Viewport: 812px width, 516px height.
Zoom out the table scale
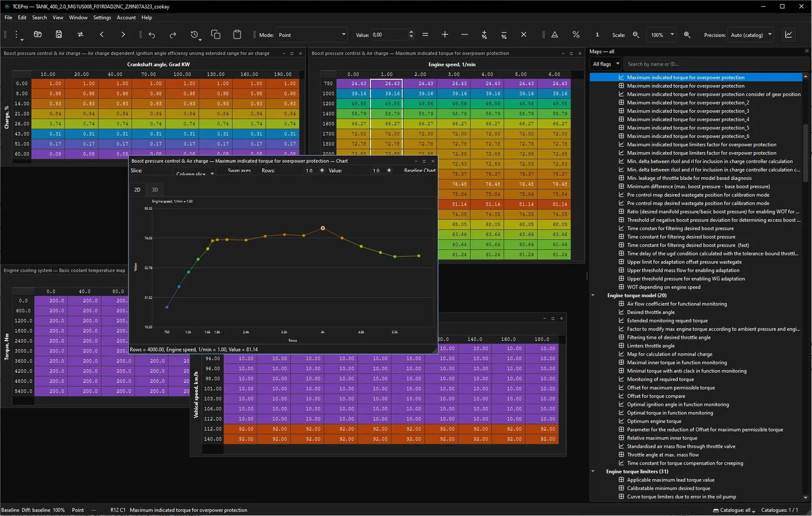pyautogui.click(x=636, y=35)
